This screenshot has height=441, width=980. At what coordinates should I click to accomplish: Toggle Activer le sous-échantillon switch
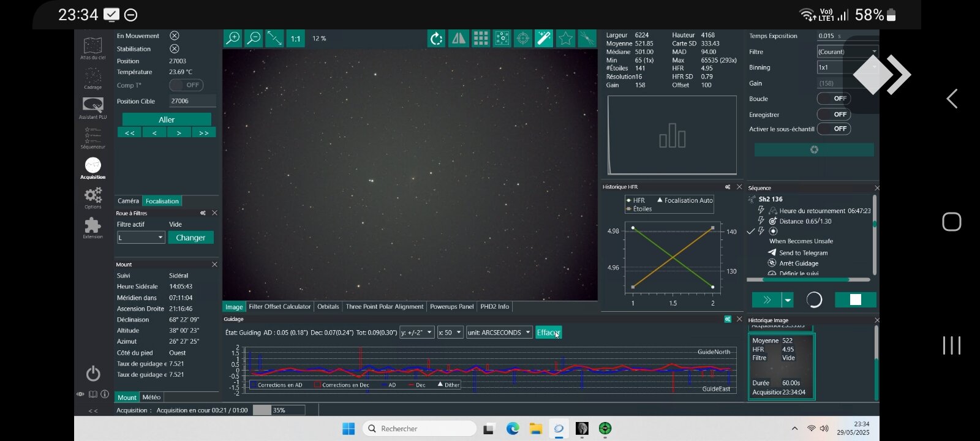(x=834, y=129)
